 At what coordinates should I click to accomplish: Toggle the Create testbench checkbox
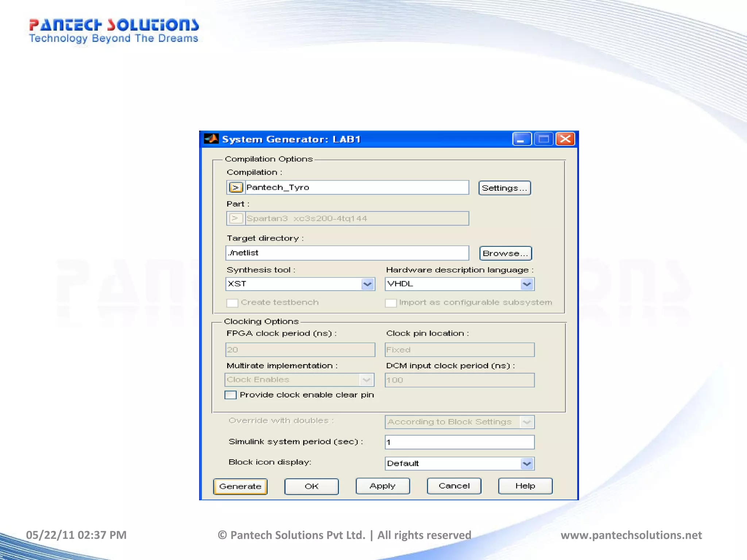pyautogui.click(x=232, y=303)
